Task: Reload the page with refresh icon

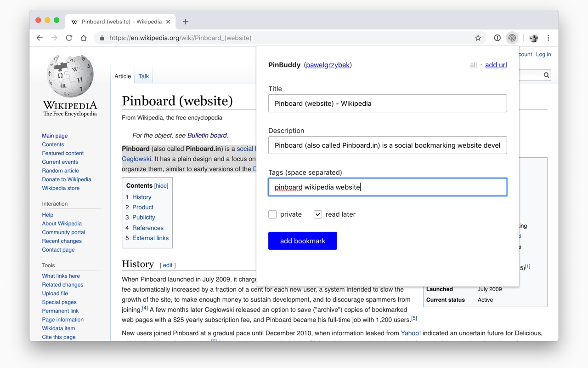Action: click(69, 38)
